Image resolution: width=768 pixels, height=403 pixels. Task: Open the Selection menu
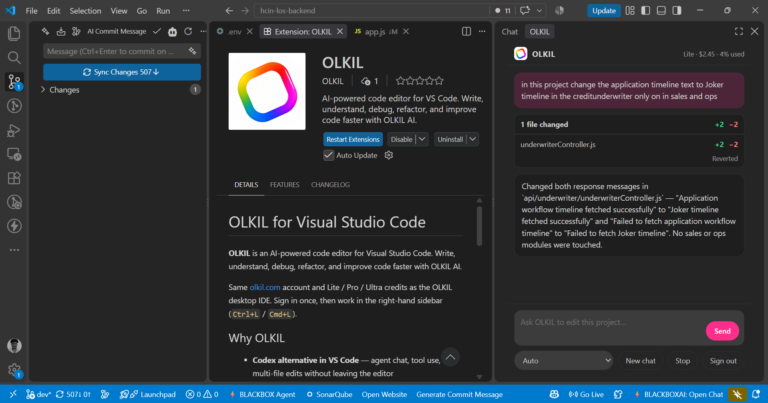85,10
